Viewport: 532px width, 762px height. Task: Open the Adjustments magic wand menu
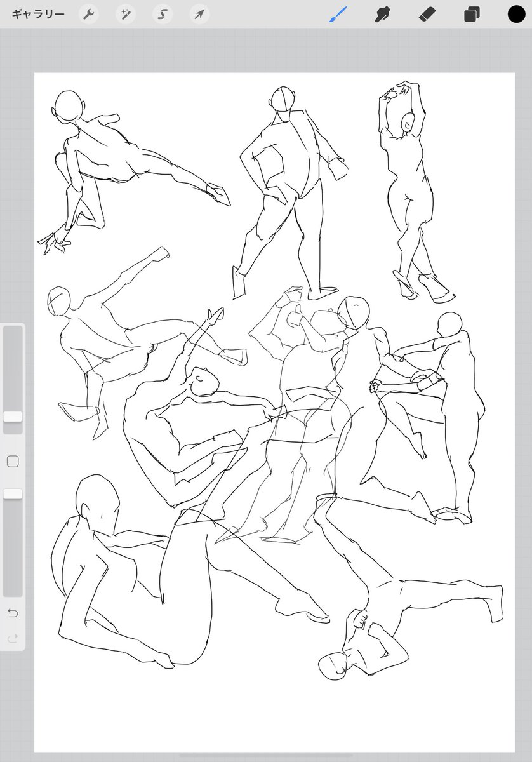click(126, 14)
